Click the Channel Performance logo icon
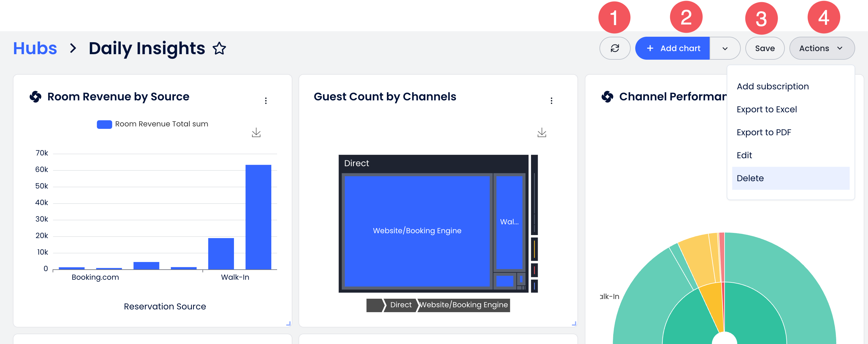 [x=607, y=97]
